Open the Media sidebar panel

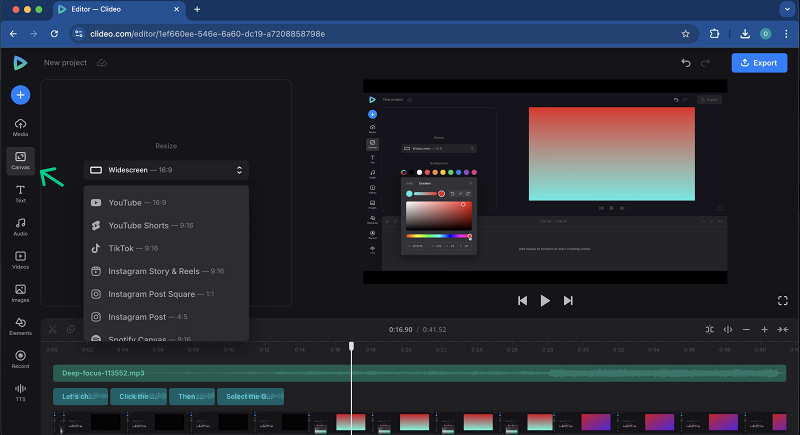click(x=20, y=127)
